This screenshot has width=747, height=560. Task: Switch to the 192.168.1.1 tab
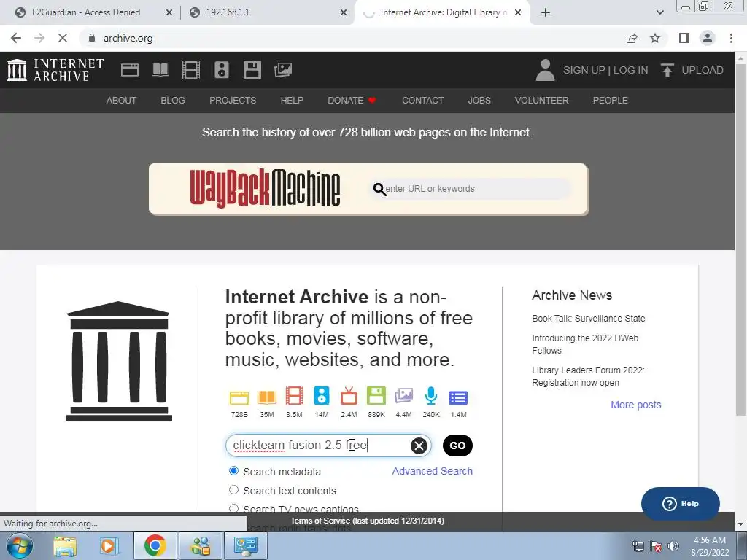(228, 12)
